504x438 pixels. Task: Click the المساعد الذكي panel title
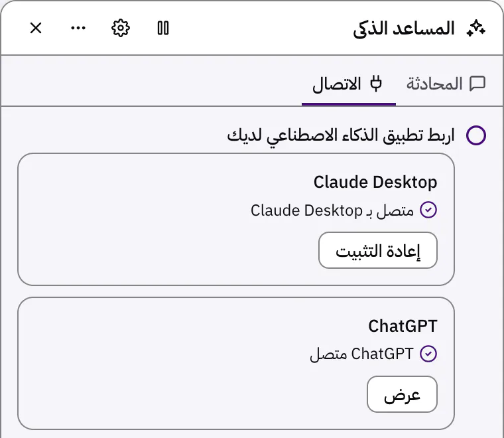pos(404,29)
